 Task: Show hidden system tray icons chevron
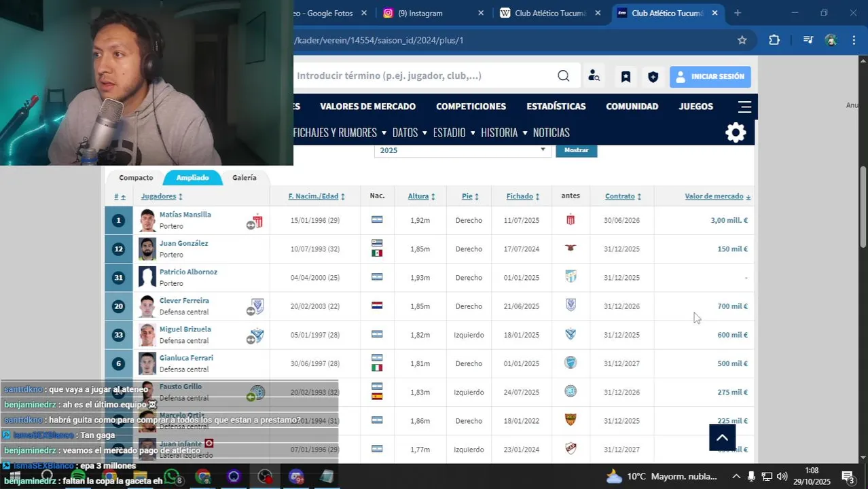point(736,477)
